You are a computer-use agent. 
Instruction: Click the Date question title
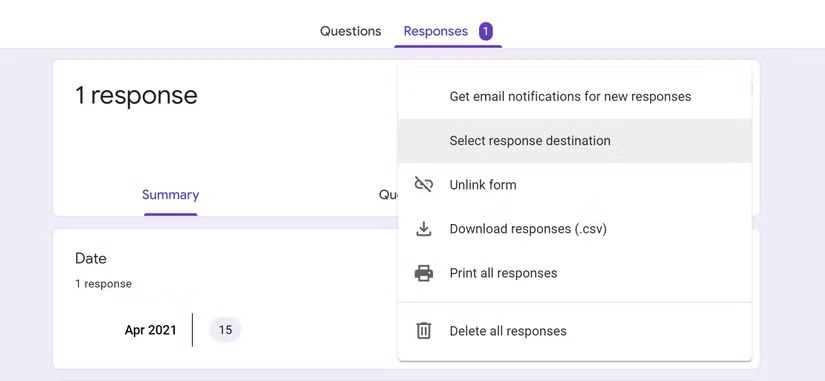pos(90,258)
